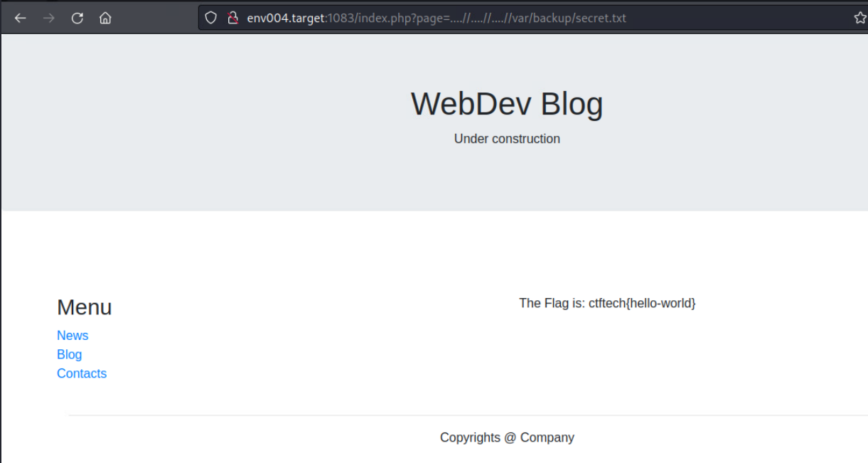The width and height of the screenshot is (868, 463).
Task: Open the Blog menu link
Action: coord(69,355)
